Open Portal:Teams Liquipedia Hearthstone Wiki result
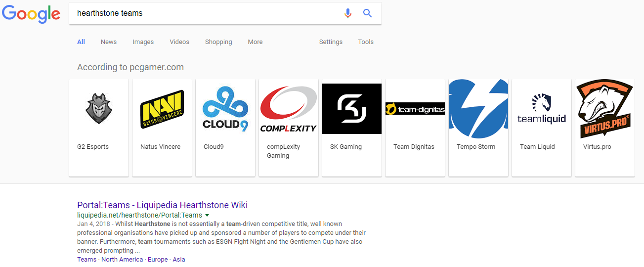644x267 pixels. [x=162, y=205]
